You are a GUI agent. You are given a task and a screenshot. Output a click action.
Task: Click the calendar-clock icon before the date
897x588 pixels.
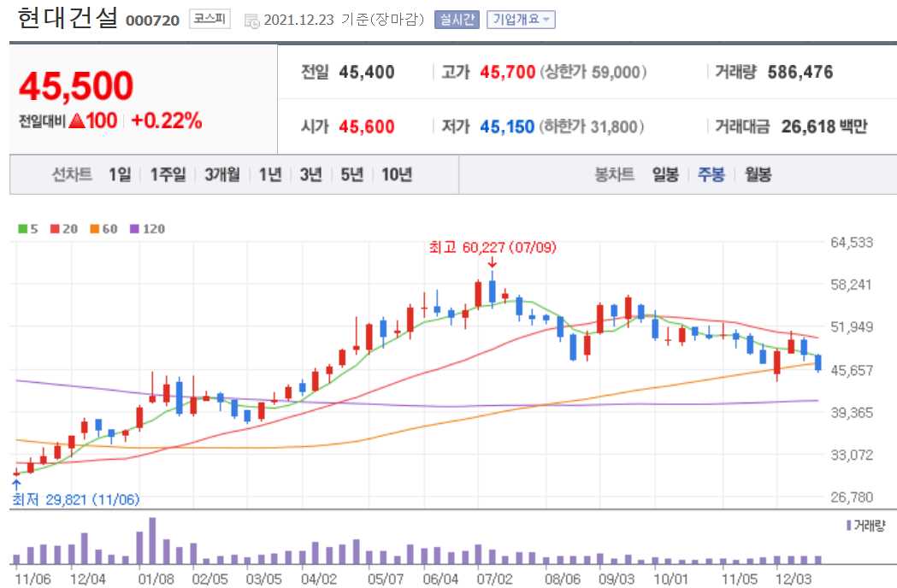pos(251,21)
